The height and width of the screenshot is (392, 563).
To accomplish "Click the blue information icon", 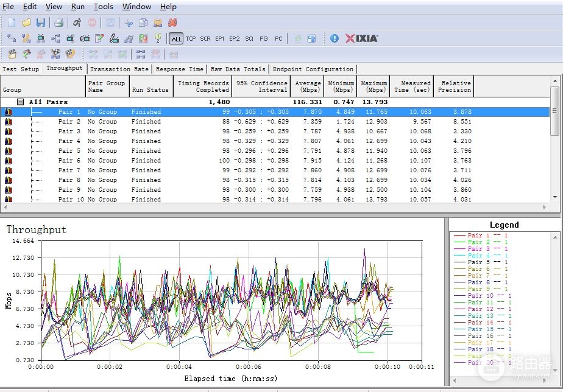I will click(x=335, y=38).
